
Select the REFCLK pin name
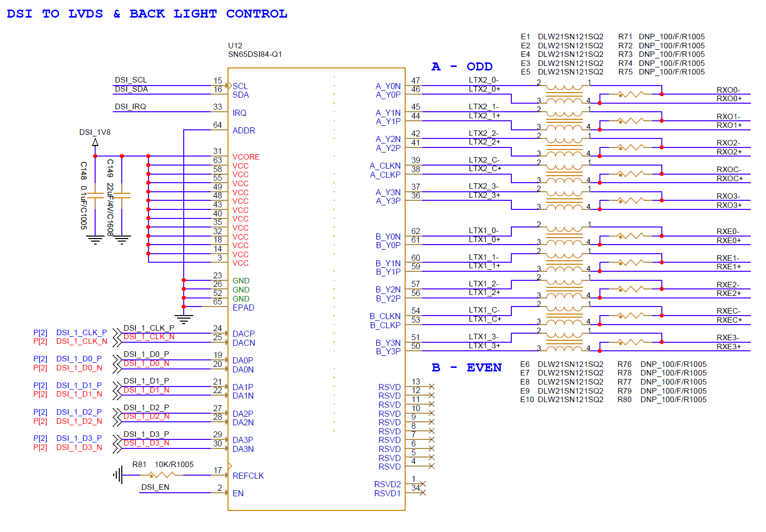[248, 476]
